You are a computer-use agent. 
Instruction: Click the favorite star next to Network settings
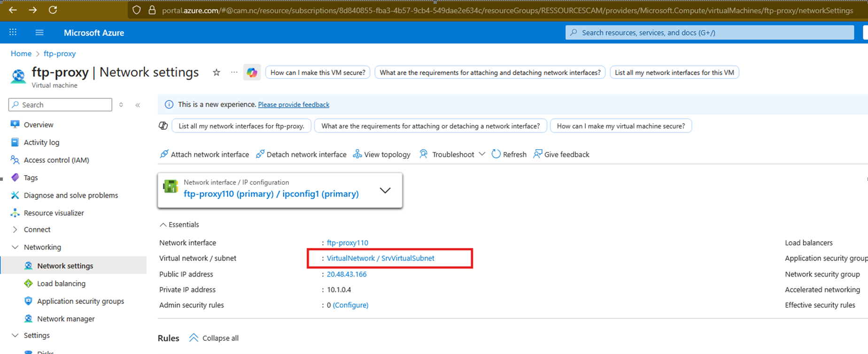(x=216, y=72)
